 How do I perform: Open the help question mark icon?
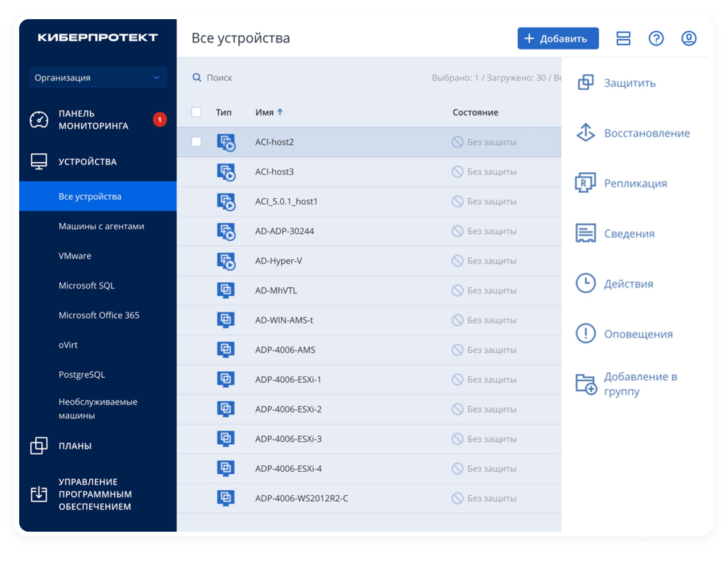click(656, 39)
